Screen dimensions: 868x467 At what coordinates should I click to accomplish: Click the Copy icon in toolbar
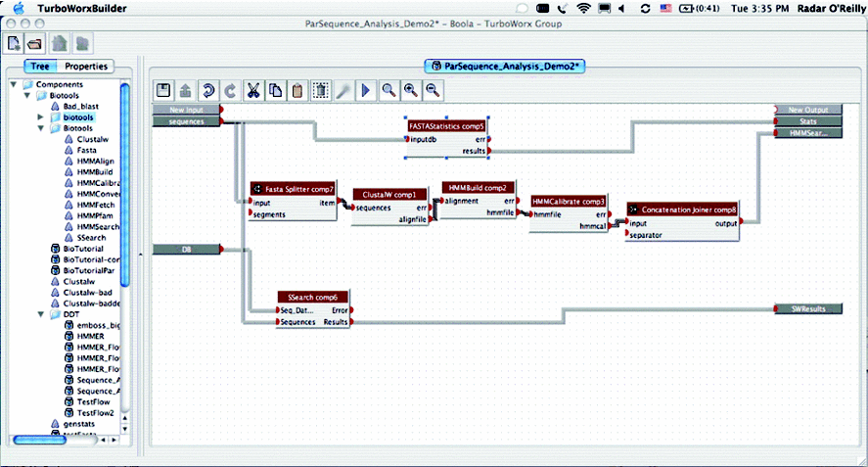276,90
